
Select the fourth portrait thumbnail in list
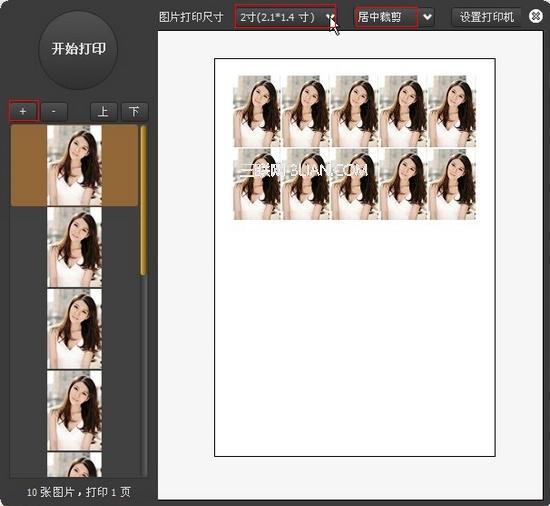pos(74,411)
